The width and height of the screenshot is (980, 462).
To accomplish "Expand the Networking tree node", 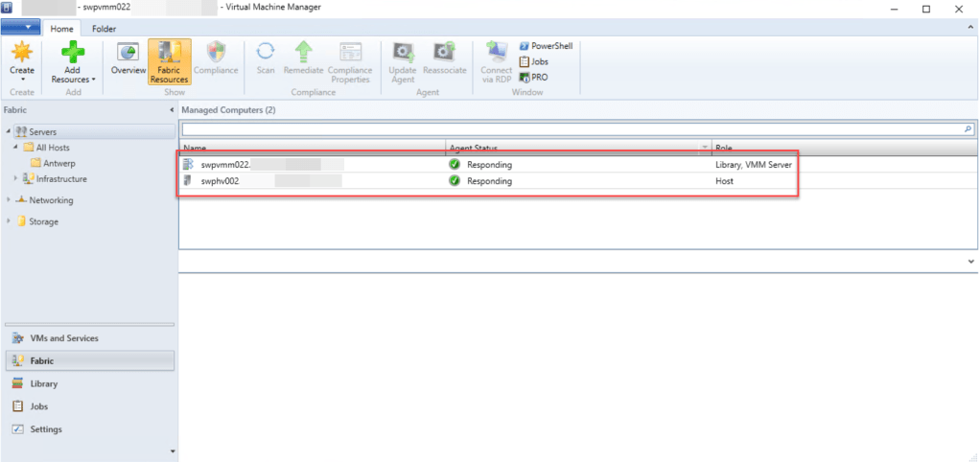I will [9, 200].
